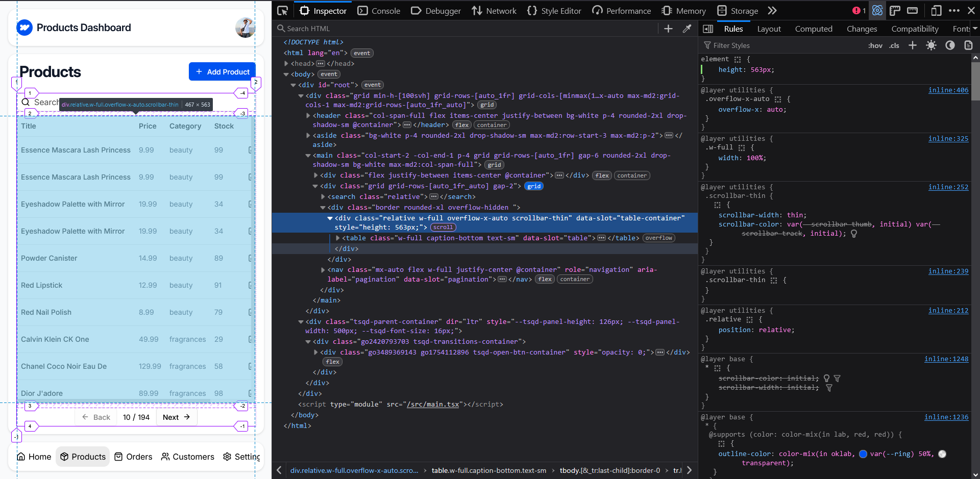Viewport: 980px width, 479px height.
Task: Expand the head element node
Action: (x=286, y=64)
